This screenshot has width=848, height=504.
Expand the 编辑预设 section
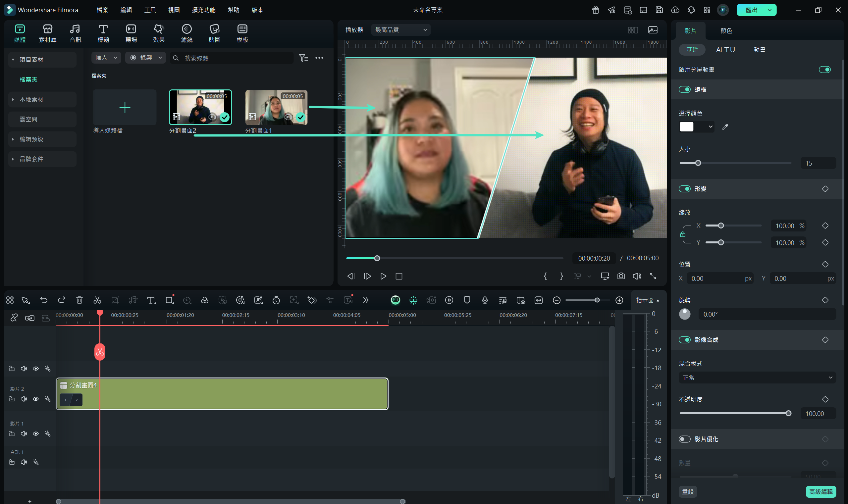pos(13,139)
